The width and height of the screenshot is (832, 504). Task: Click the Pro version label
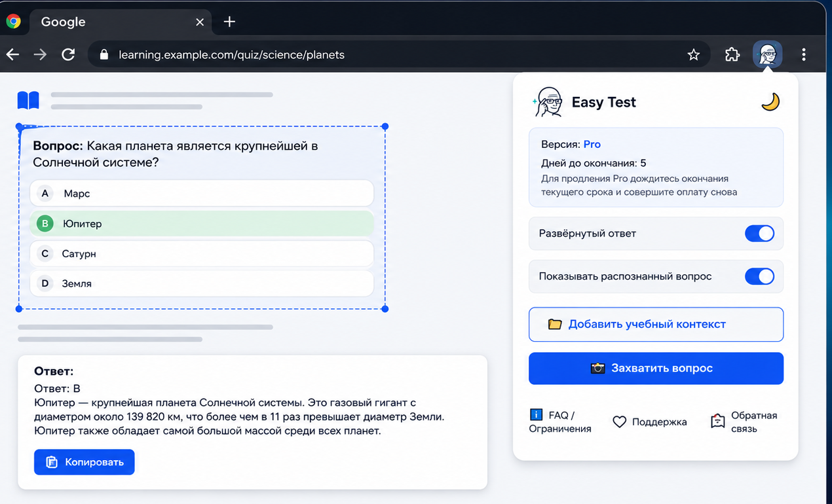click(592, 144)
